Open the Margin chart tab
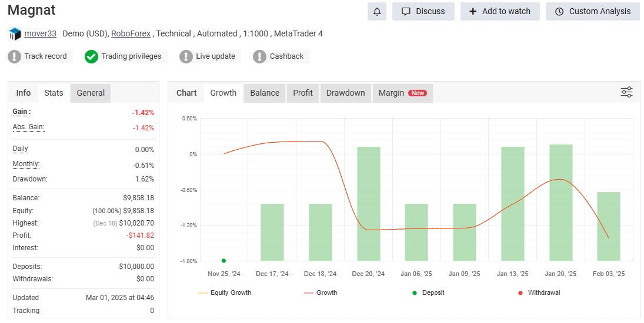This screenshot has width=644, height=323. pos(402,93)
